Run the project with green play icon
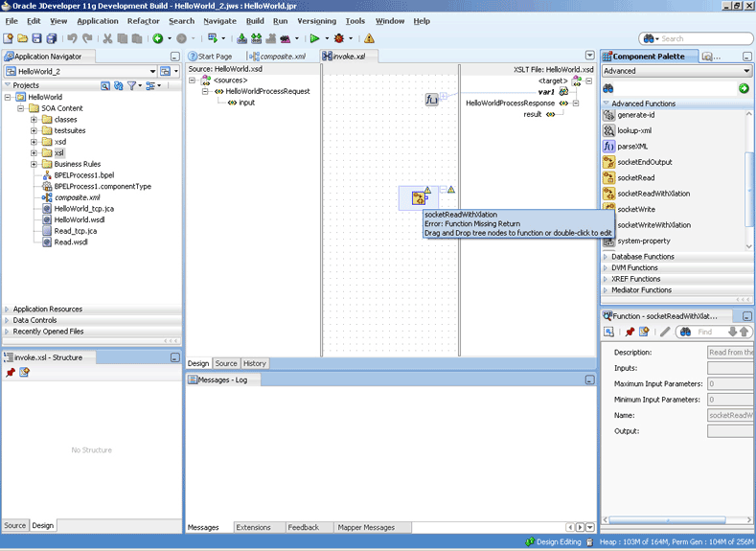Image resolution: width=756 pixels, height=551 pixels. point(313,38)
